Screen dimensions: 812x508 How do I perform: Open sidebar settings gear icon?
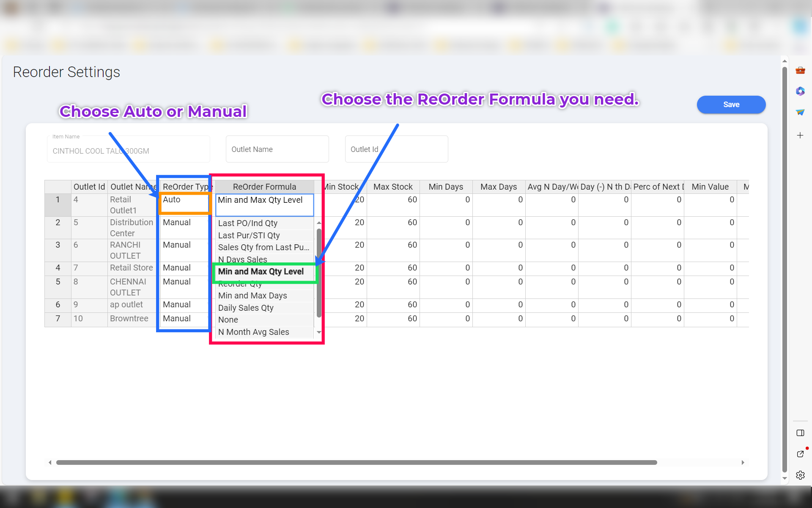pos(800,475)
